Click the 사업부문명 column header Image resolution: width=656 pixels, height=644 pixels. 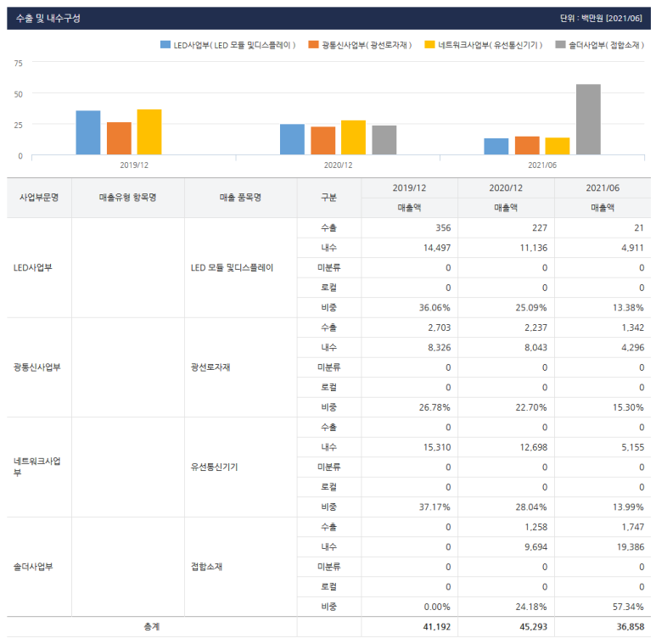click(39, 198)
